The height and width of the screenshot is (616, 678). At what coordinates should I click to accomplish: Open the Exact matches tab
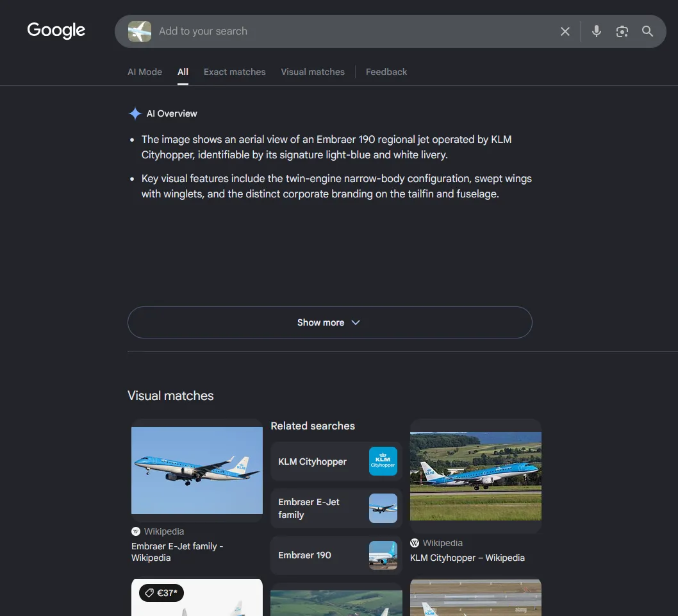235,72
